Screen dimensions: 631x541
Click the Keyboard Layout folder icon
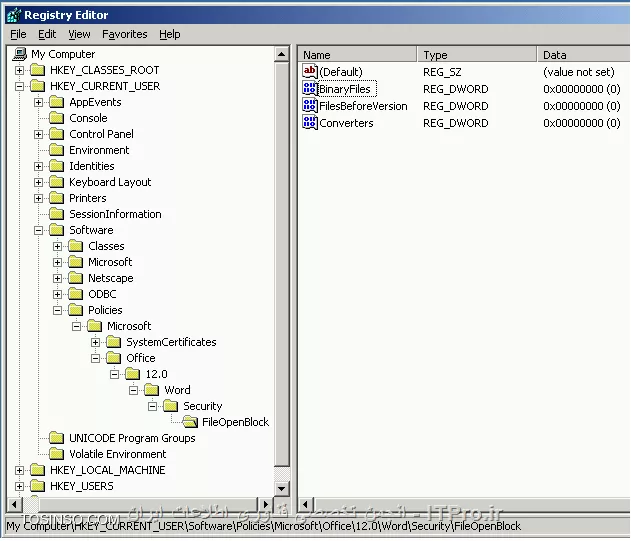point(57,182)
